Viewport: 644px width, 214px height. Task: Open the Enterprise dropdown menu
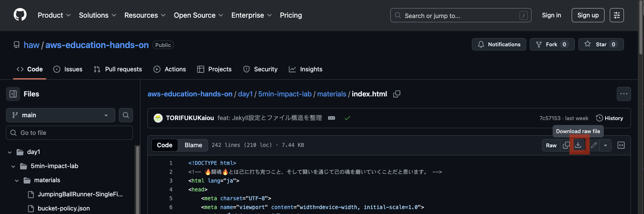tap(251, 15)
